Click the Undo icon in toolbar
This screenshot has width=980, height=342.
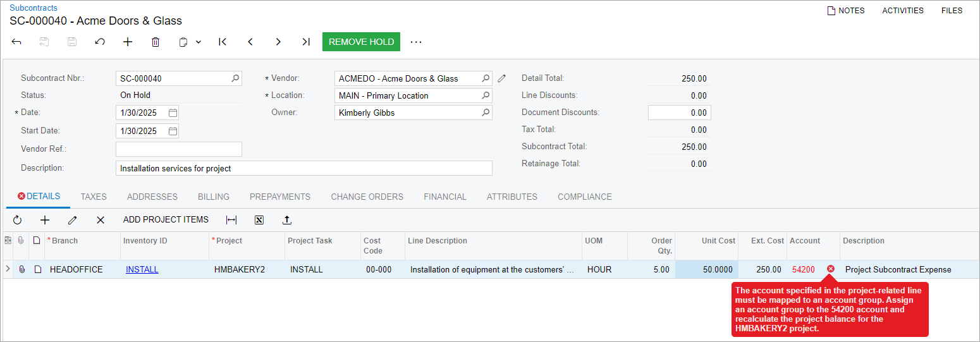tap(100, 42)
